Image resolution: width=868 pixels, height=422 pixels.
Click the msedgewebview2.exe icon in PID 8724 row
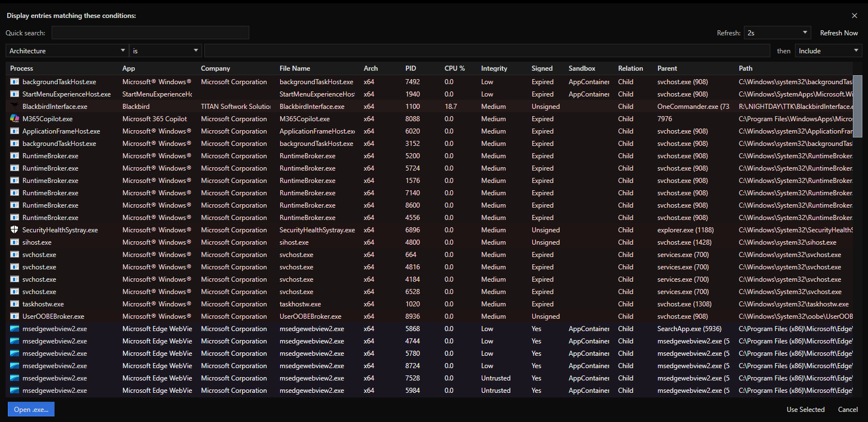click(15, 366)
